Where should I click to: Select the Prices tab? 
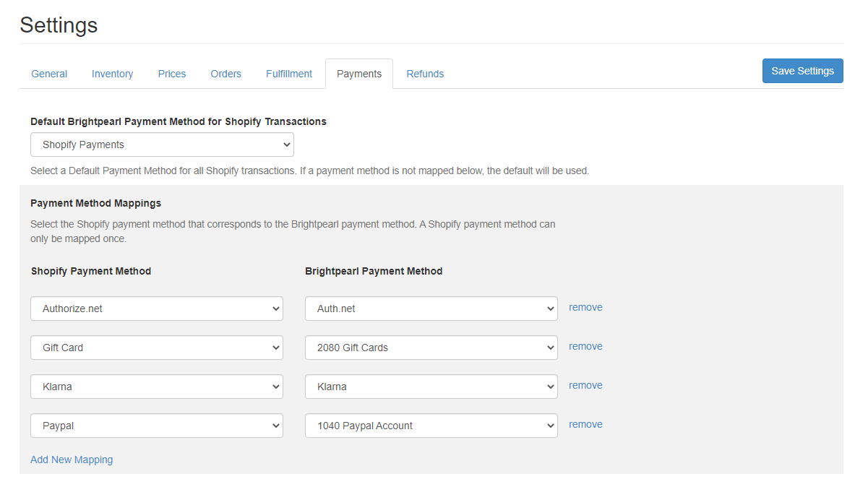[x=171, y=74]
